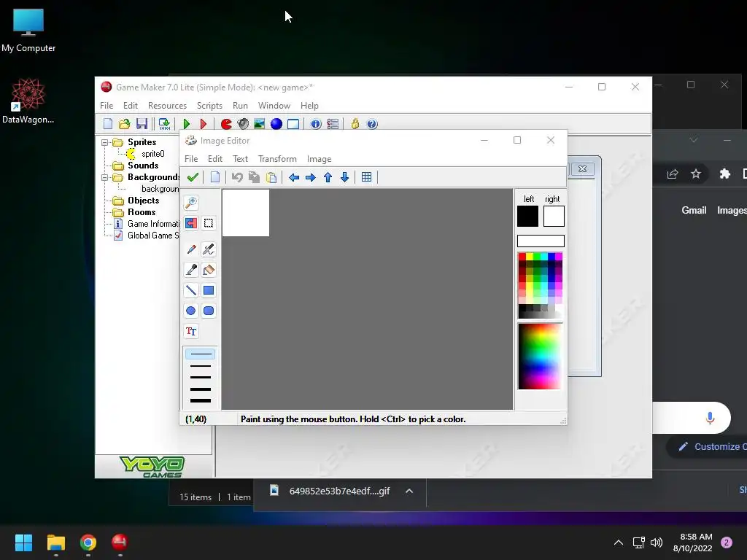Image resolution: width=747 pixels, height=560 pixels.
Task: Click Create background picture icon
Action: [x=259, y=124]
